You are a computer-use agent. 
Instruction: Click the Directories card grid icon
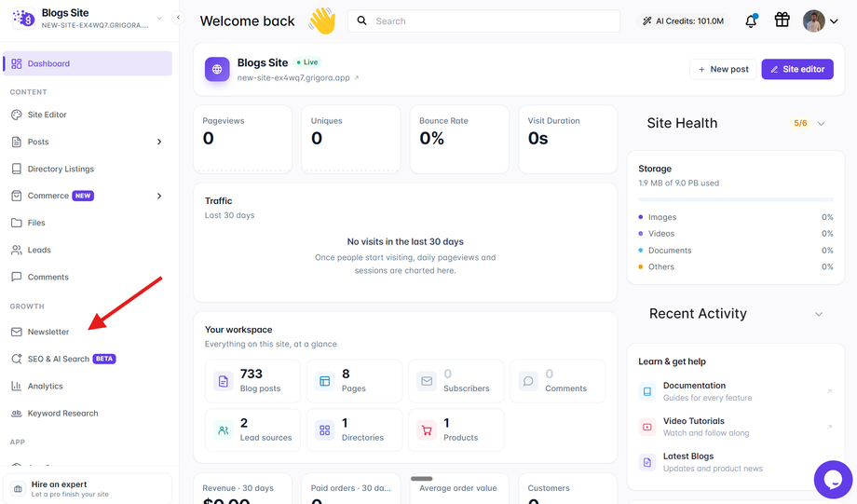coord(325,430)
